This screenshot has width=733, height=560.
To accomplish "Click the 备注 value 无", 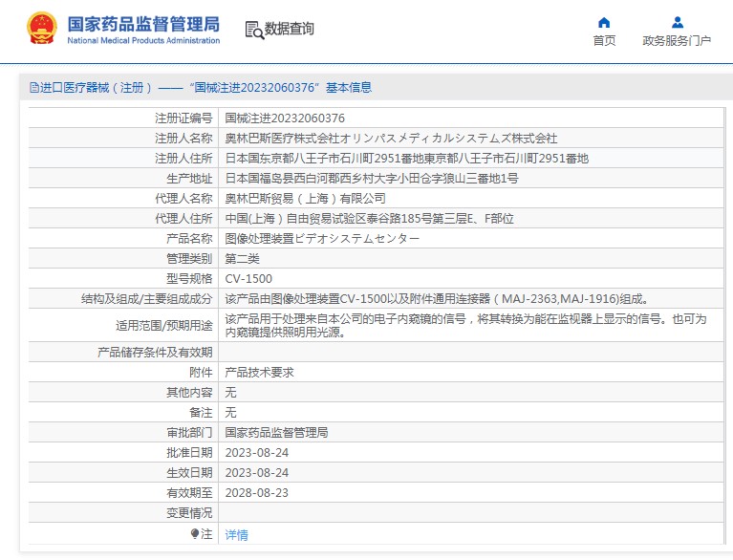I will click(230, 413).
